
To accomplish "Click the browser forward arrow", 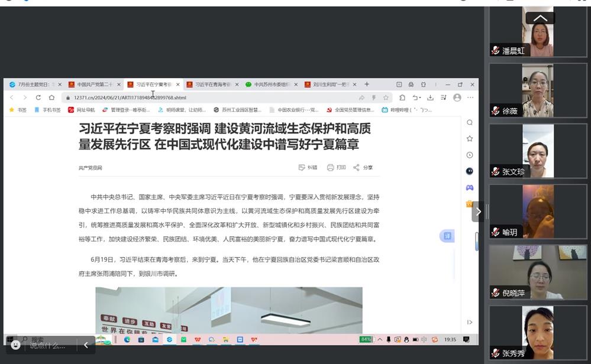I will click(x=25, y=97).
